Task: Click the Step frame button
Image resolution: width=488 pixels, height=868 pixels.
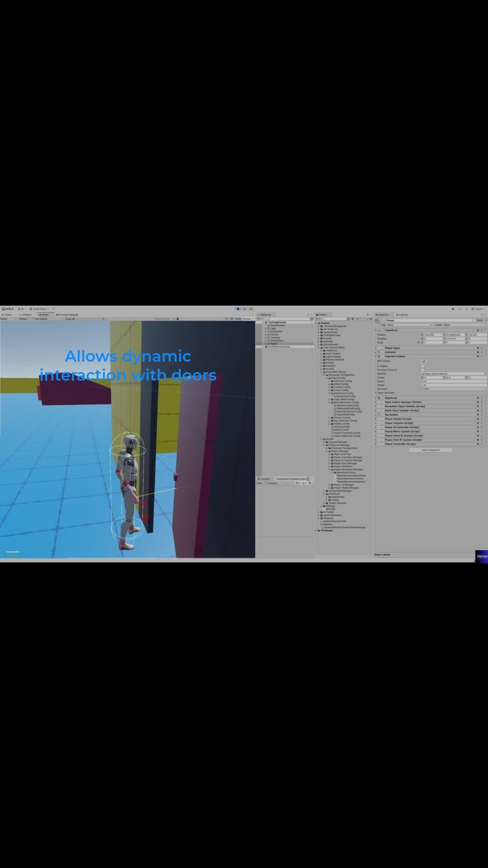Action: 251,309
